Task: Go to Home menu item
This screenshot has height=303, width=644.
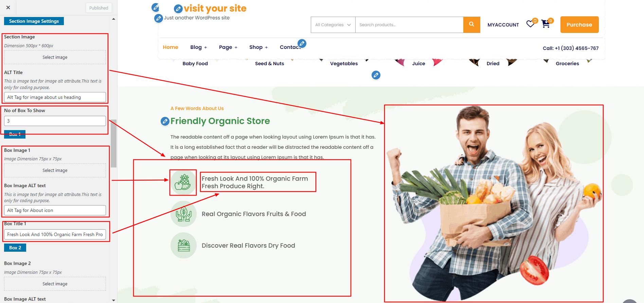Action: 171,47
